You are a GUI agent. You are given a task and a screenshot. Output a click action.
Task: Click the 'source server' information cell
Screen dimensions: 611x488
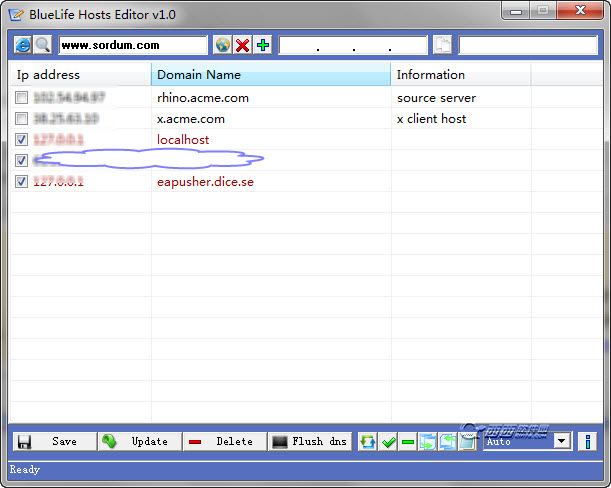coord(436,98)
